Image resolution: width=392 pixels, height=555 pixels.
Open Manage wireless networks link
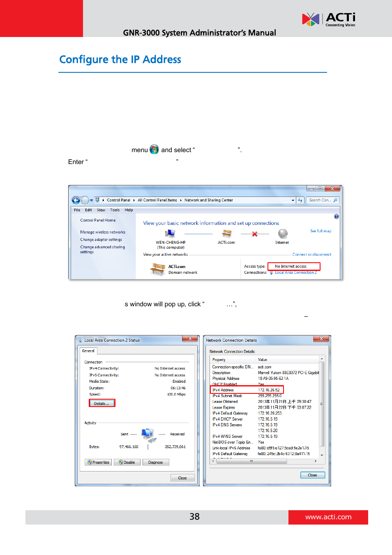coord(103,232)
